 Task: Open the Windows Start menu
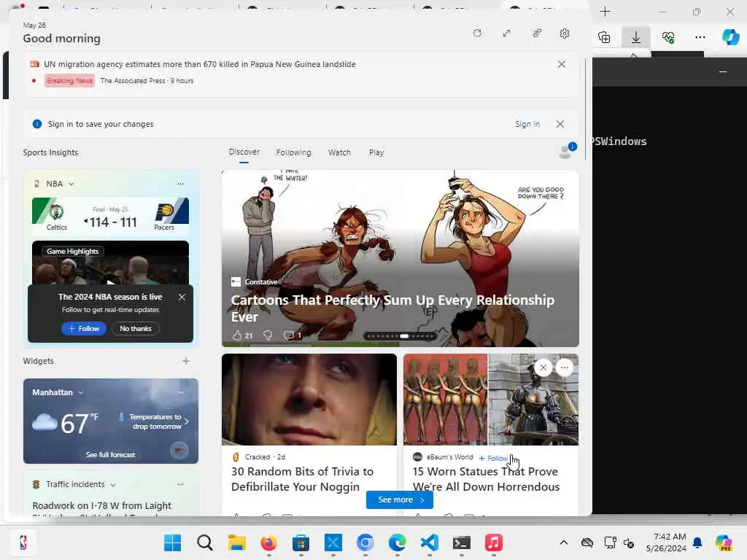(172, 542)
